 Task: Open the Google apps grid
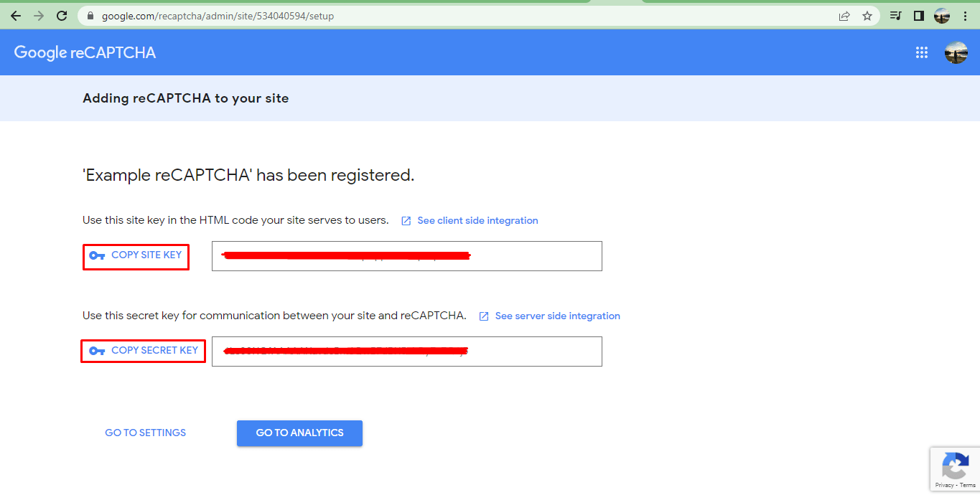pyautogui.click(x=922, y=52)
